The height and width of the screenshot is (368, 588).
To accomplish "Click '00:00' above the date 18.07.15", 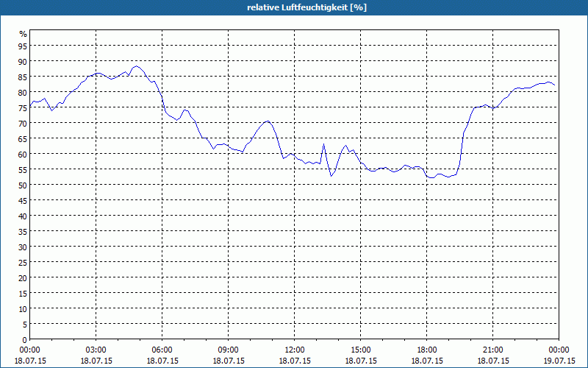I will (x=29, y=350).
